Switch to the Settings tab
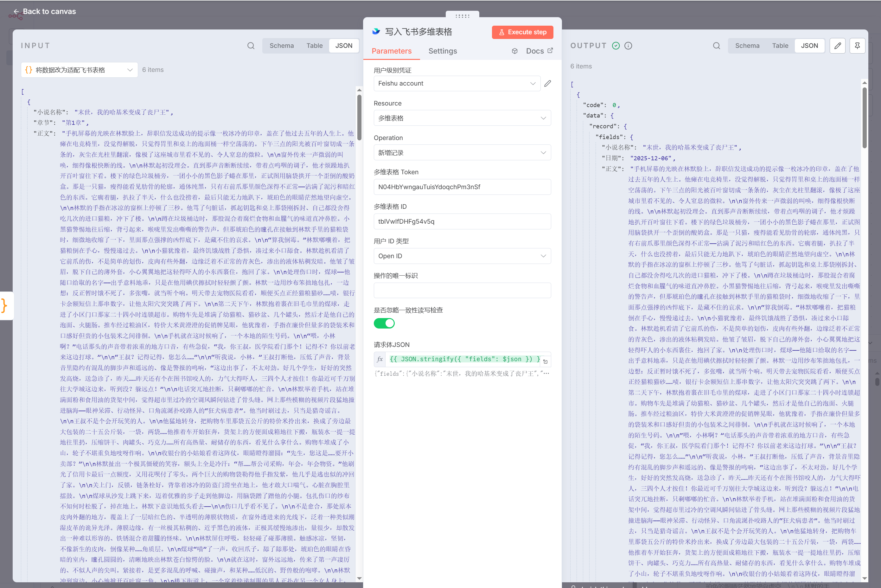 click(442, 51)
